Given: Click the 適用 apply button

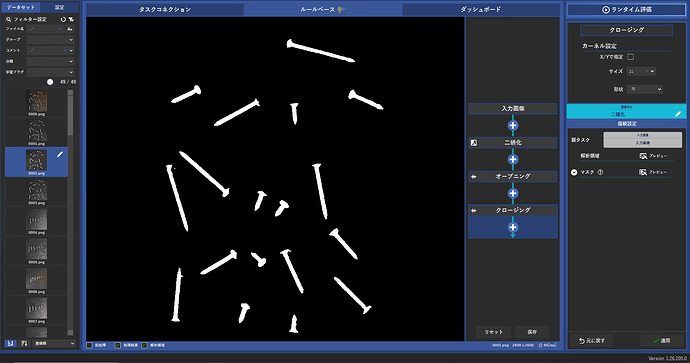Looking at the screenshot, I should (662, 341).
